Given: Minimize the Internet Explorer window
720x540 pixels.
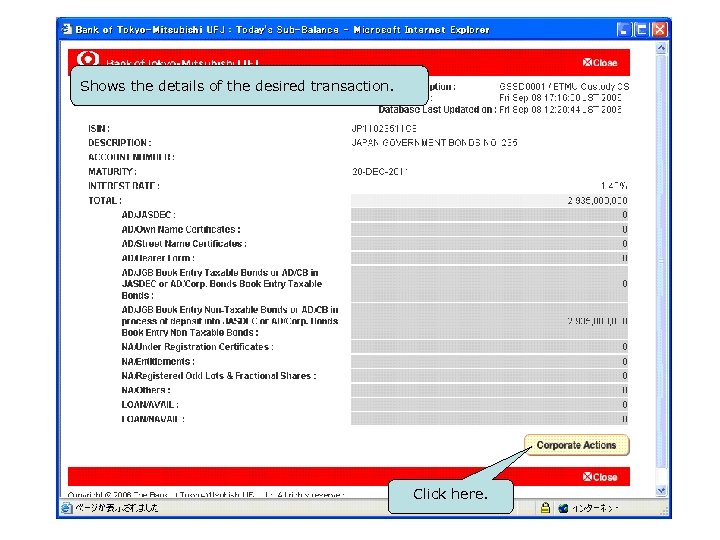Looking at the screenshot, I should click(623, 30).
